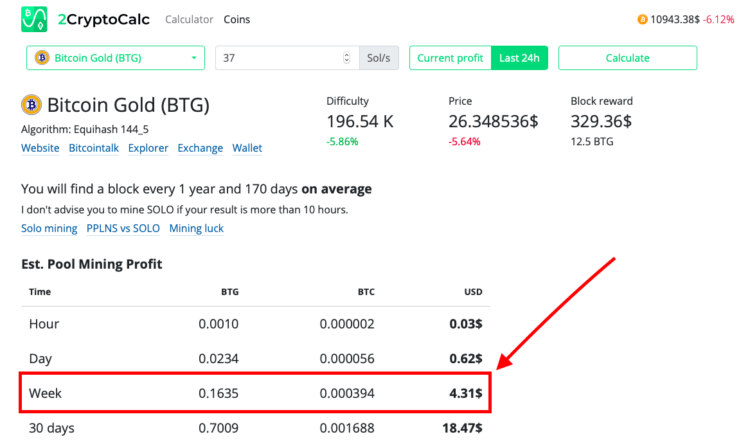Open the Mining luck link

(196, 229)
